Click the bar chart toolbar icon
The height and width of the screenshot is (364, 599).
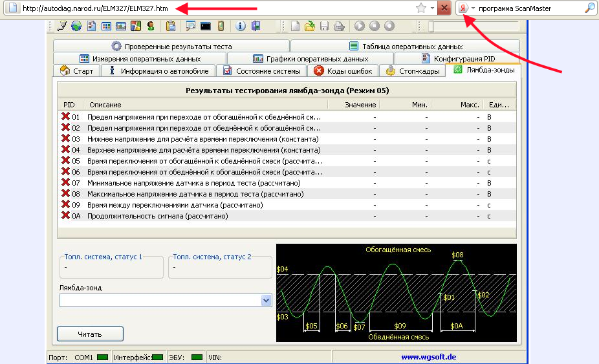tap(121, 26)
